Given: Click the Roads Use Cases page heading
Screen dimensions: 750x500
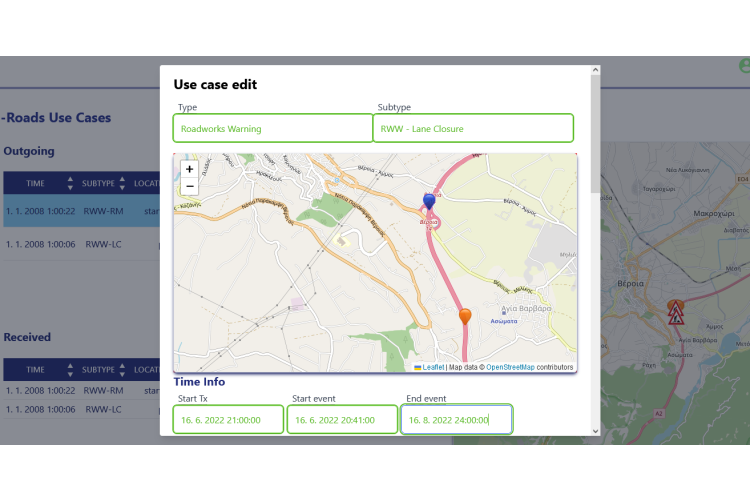Looking at the screenshot, I should [x=56, y=117].
